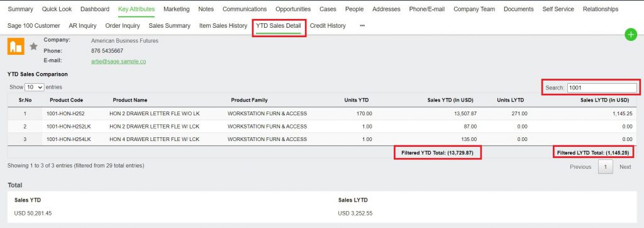
Task: Go to the Marketing tab
Action: [177, 9]
